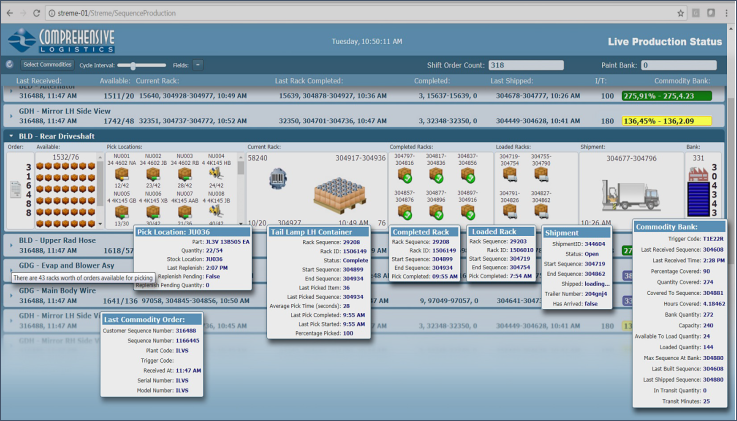Click the Shift Order Count field
This screenshot has width=737, height=421.
[x=526, y=65]
